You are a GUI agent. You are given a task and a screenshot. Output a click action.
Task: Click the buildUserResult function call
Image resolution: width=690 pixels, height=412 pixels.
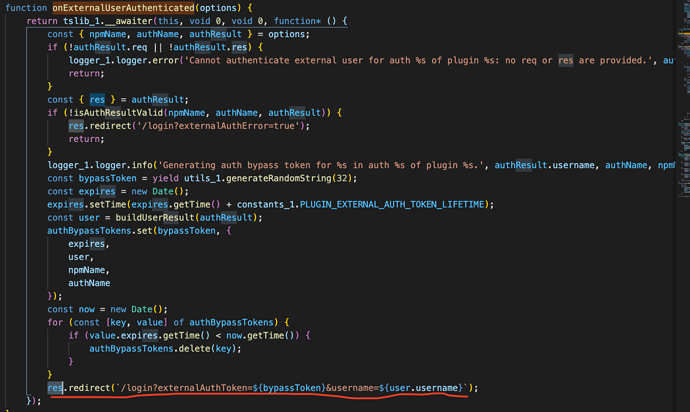(155, 217)
